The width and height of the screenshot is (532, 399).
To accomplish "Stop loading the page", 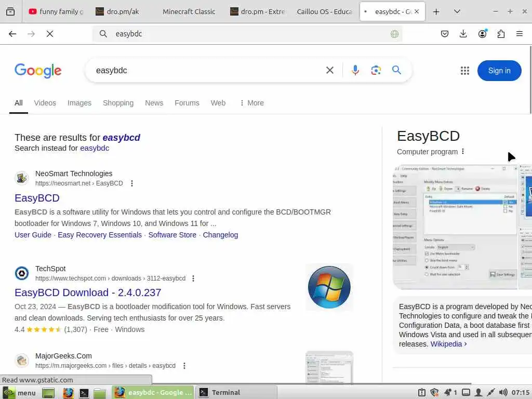I will tap(50, 34).
